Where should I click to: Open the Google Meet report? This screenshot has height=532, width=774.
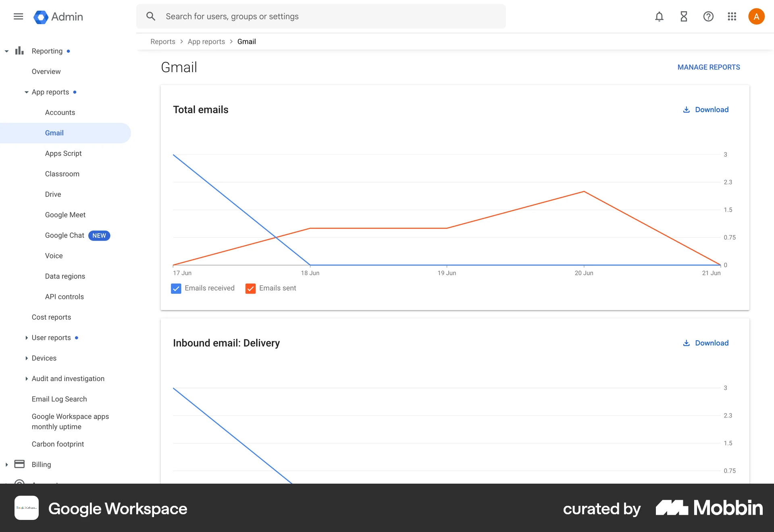[65, 214]
